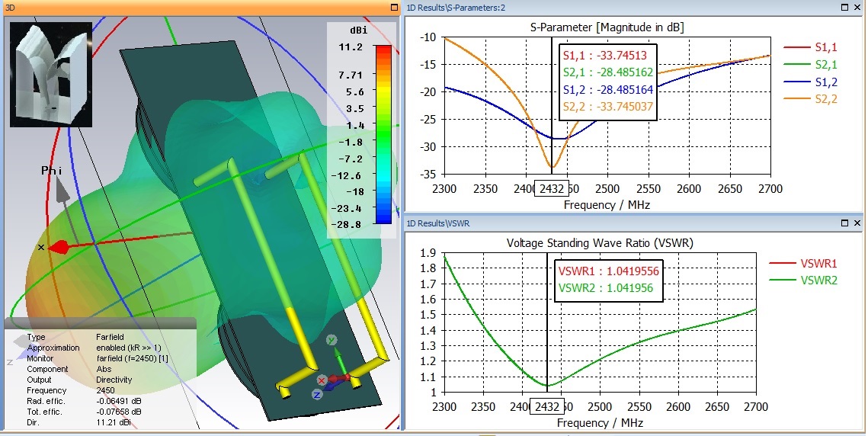868x436 pixels.
Task: Click the 'S-Parameter [Magnitude in dB]' plot title
Action: point(607,27)
